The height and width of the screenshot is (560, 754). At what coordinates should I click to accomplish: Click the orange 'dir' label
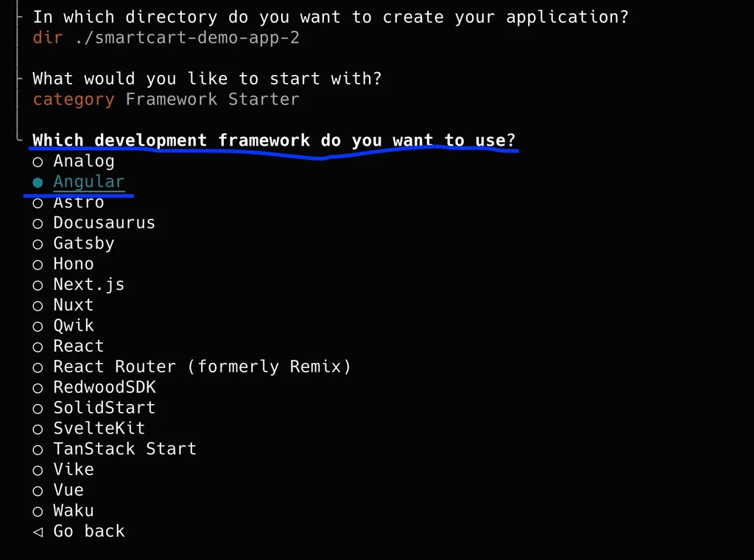48,38
